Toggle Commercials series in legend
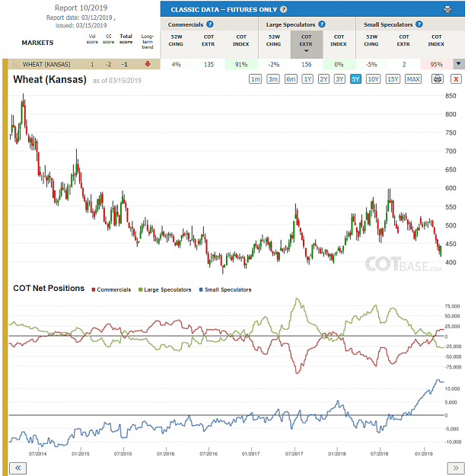The width and height of the screenshot is (468, 476). pyautogui.click(x=111, y=289)
